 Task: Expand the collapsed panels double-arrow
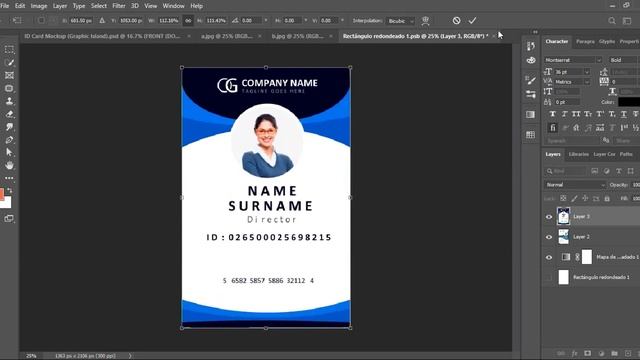535,32
